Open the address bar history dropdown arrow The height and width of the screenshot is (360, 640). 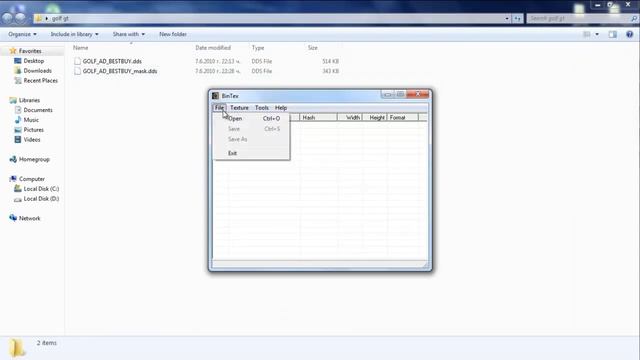point(507,18)
